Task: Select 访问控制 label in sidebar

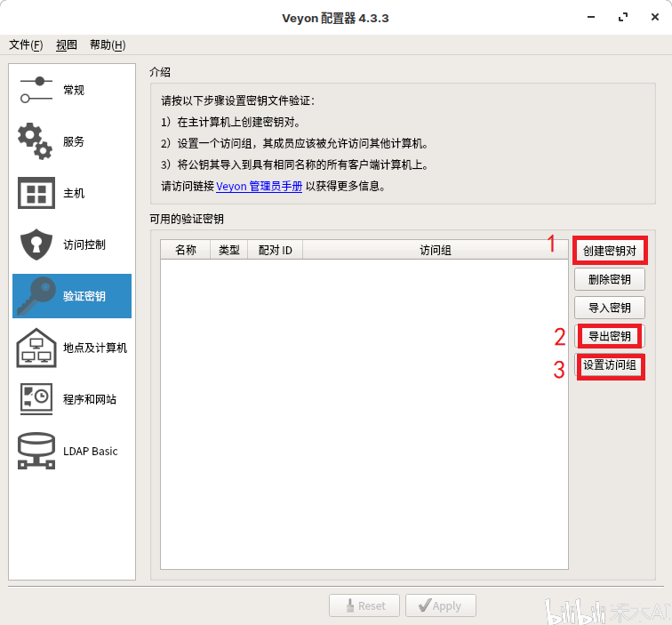Action: [x=84, y=244]
